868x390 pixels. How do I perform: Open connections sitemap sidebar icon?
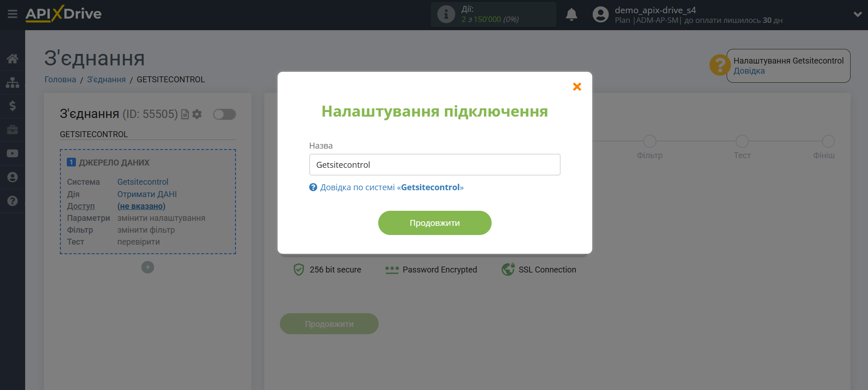click(12, 82)
